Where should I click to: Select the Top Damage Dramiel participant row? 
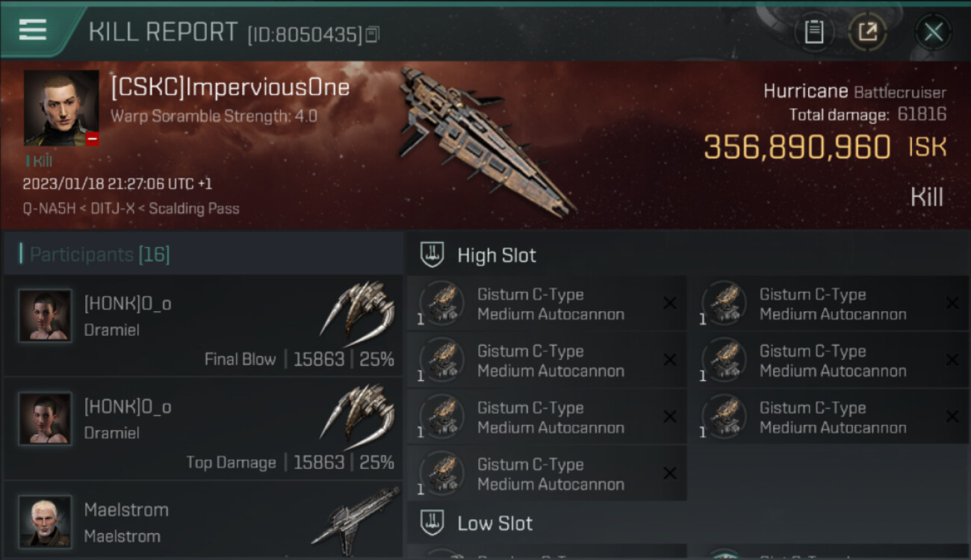coord(203,429)
